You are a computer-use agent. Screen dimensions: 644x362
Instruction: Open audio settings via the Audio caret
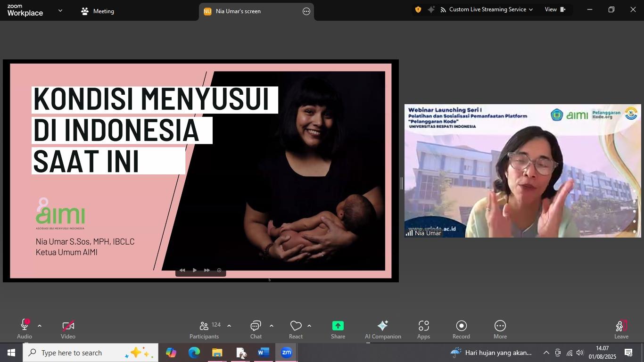coord(39,325)
